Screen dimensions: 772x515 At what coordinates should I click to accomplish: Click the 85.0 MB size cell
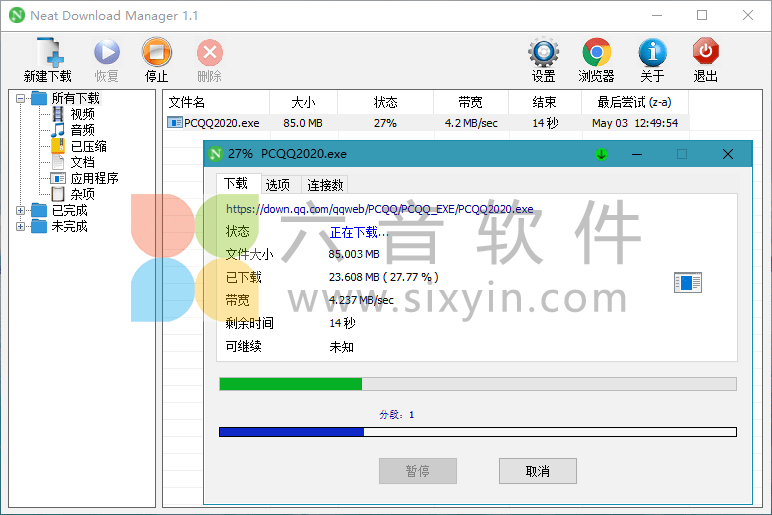point(303,123)
